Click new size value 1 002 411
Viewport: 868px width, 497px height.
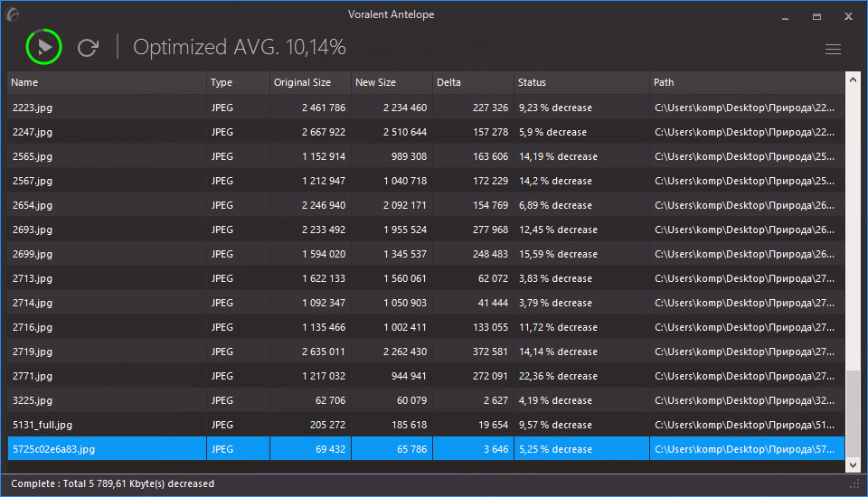[405, 327]
